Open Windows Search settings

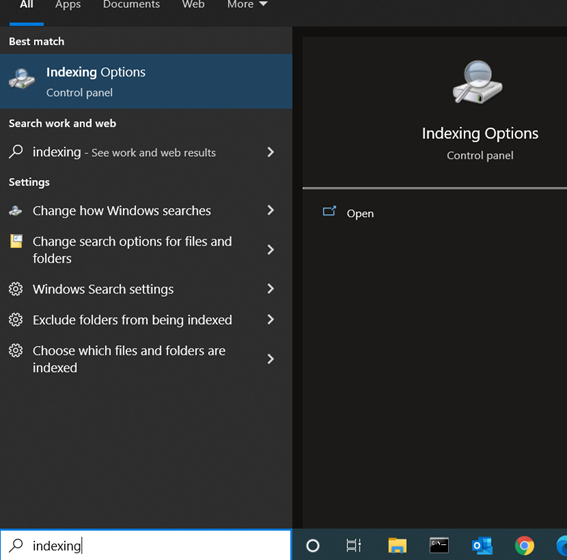pyautogui.click(x=146, y=289)
